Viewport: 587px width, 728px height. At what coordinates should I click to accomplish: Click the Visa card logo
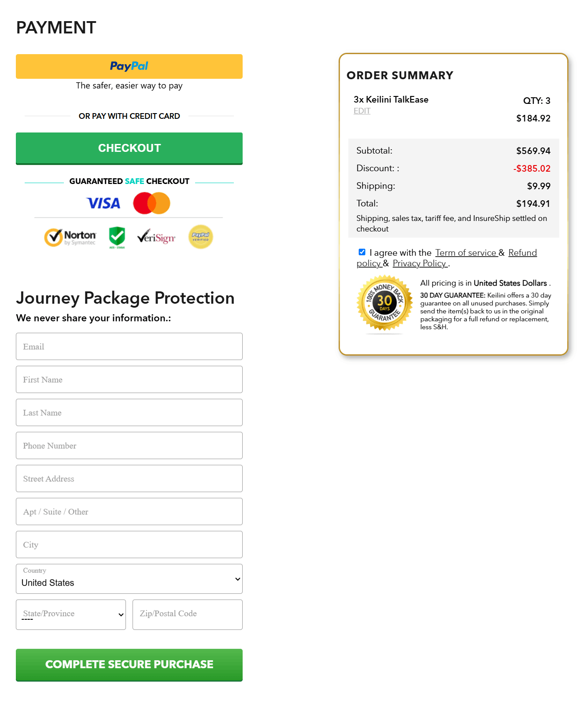103,203
